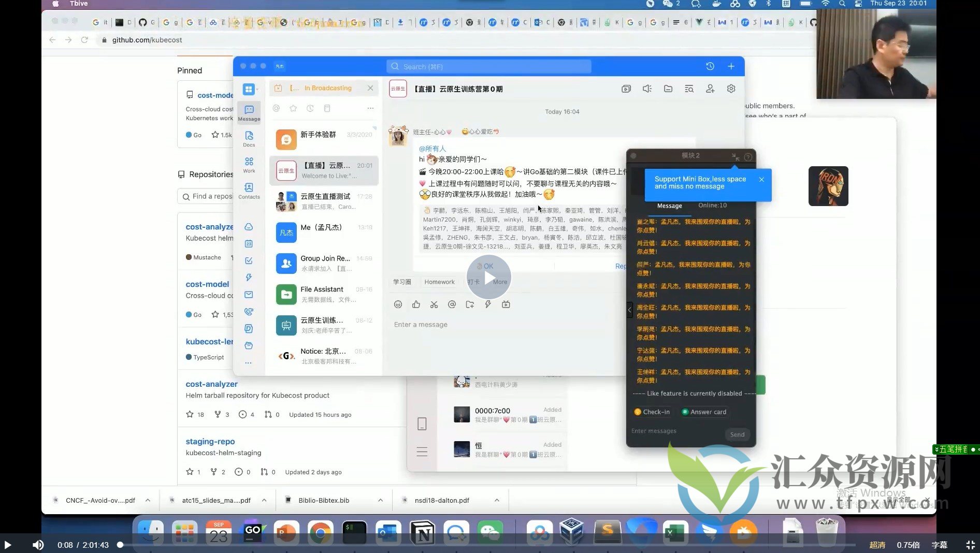Toggle the video mute speaker button

[38, 545]
